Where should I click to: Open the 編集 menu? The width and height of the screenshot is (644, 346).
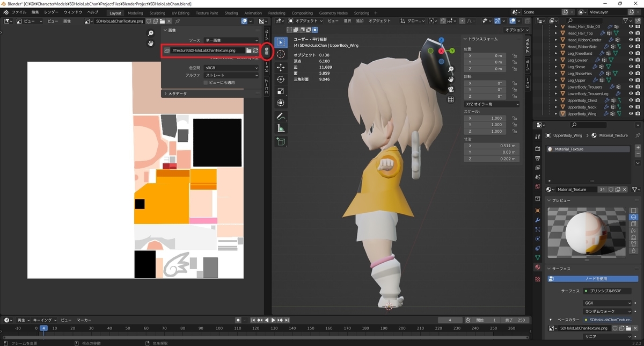click(35, 12)
